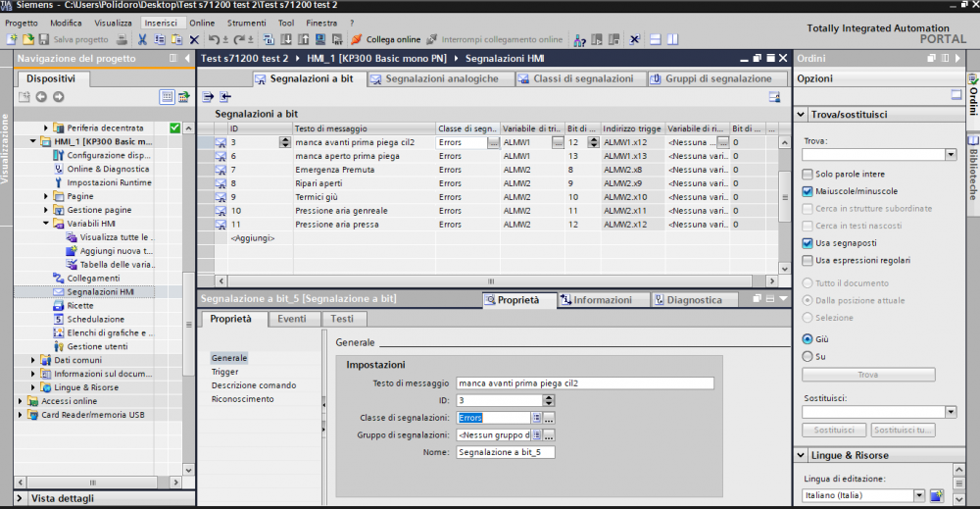Open Segnalazioni HMI in project tree
980x509 pixels.
tap(100, 292)
